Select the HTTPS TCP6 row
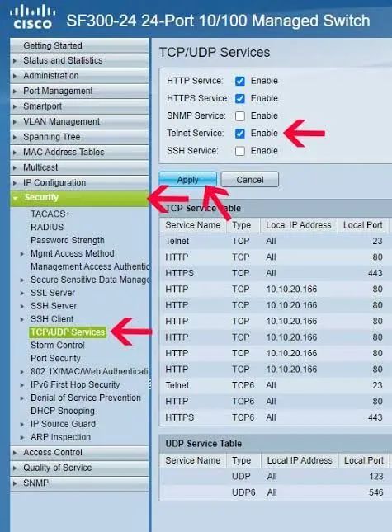Screen dimensions: 392x532 (x=275, y=417)
